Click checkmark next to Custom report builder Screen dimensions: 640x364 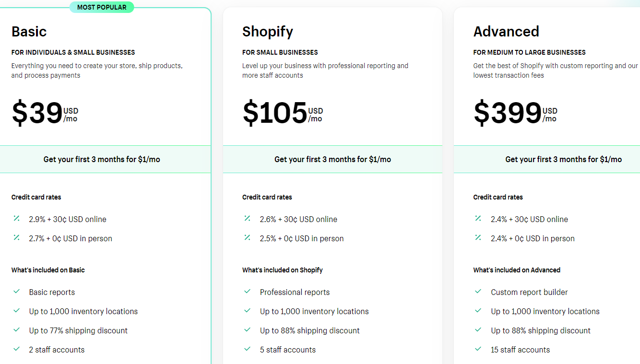click(478, 292)
